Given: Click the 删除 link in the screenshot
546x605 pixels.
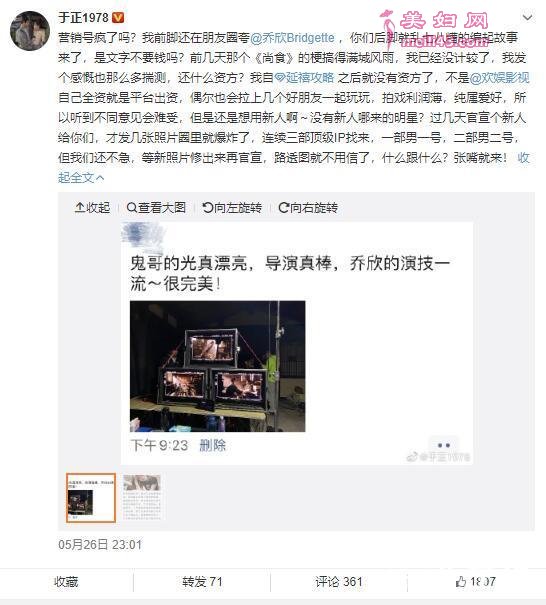Looking at the screenshot, I should pyautogui.click(x=212, y=445).
